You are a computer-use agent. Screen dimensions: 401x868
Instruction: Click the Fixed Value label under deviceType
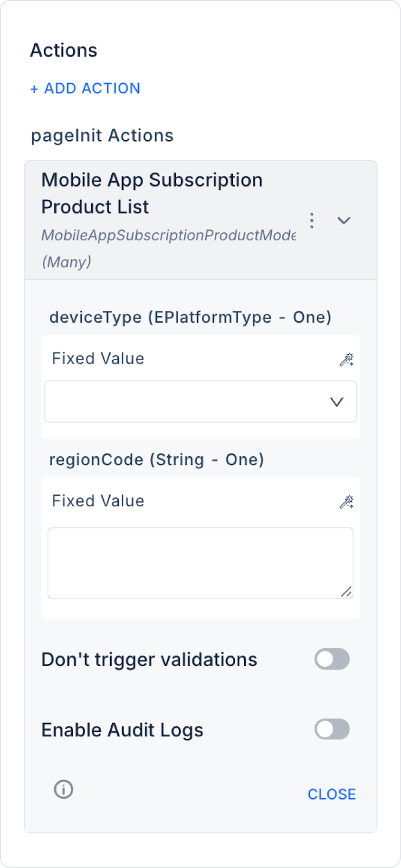(x=98, y=359)
